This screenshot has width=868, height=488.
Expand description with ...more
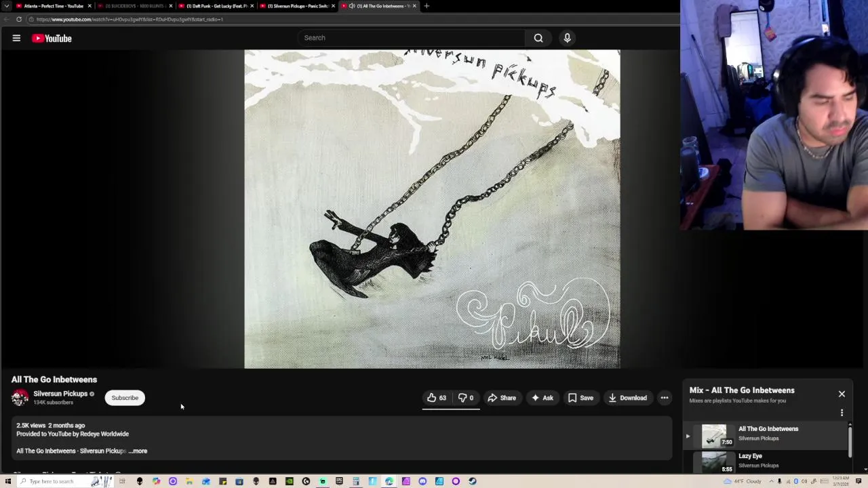coord(138,451)
